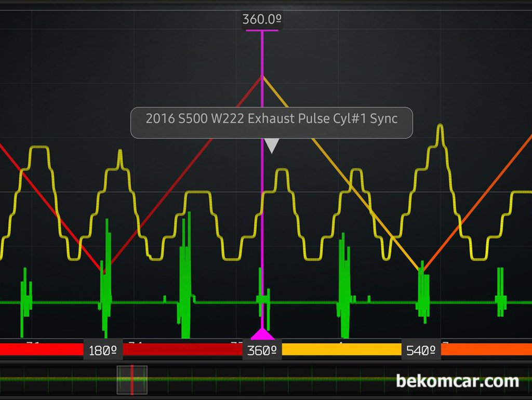Image resolution: width=532 pixels, height=400 pixels.
Task: Click the magenta triangle cursor handle at bottom
Action: tap(262, 334)
